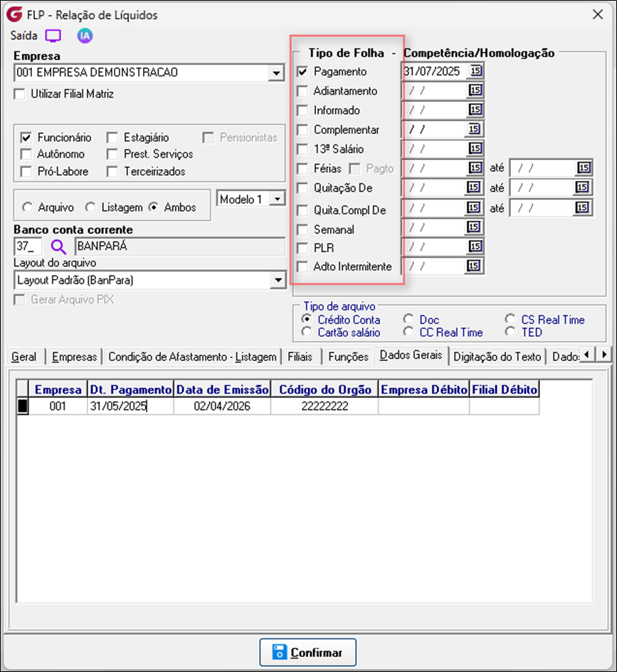Screen dimensions: 617x672
Task: Check the Férias checkbox
Action: [x=302, y=169]
